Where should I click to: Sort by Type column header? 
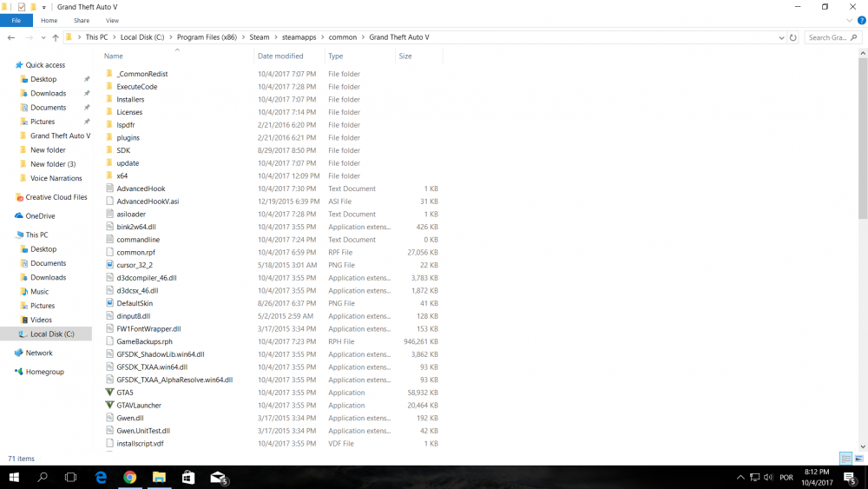click(x=335, y=56)
